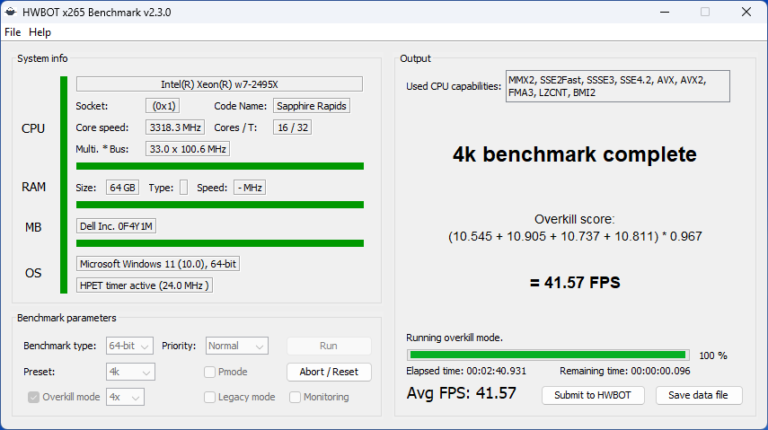Click the Elapsed time 00:02:40.931 text
Image resolution: width=768 pixels, height=430 pixels.
pos(466,371)
